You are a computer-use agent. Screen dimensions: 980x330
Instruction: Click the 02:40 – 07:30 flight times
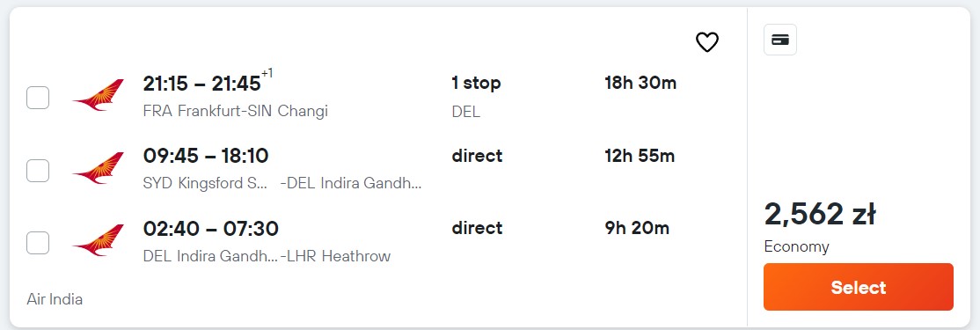210,228
